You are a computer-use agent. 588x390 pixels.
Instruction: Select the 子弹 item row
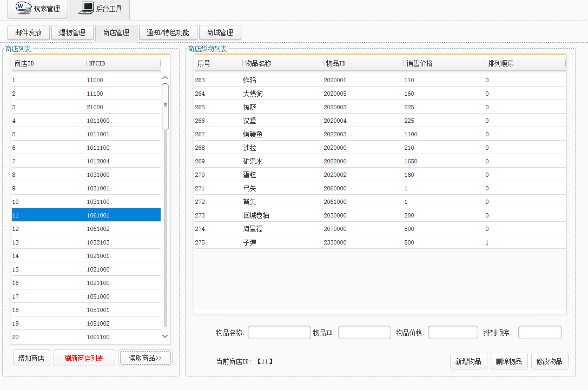[x=380, y=242]
